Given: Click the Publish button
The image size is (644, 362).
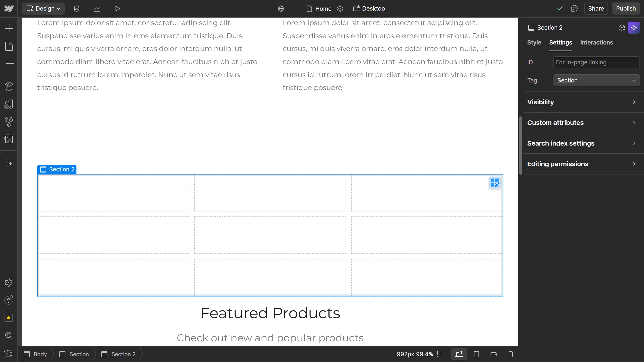Looking at the screenshot, I should click(x=626, y=8).
